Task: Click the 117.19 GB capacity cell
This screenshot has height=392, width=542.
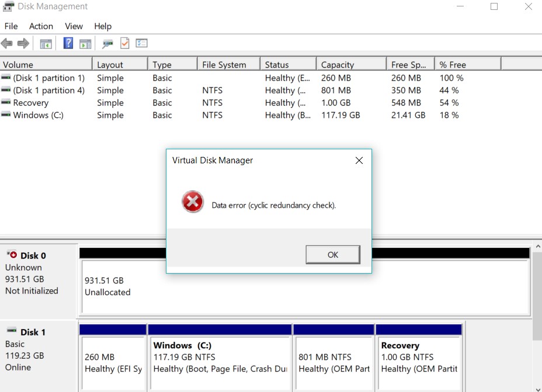Action: click(x=341, y=116)
